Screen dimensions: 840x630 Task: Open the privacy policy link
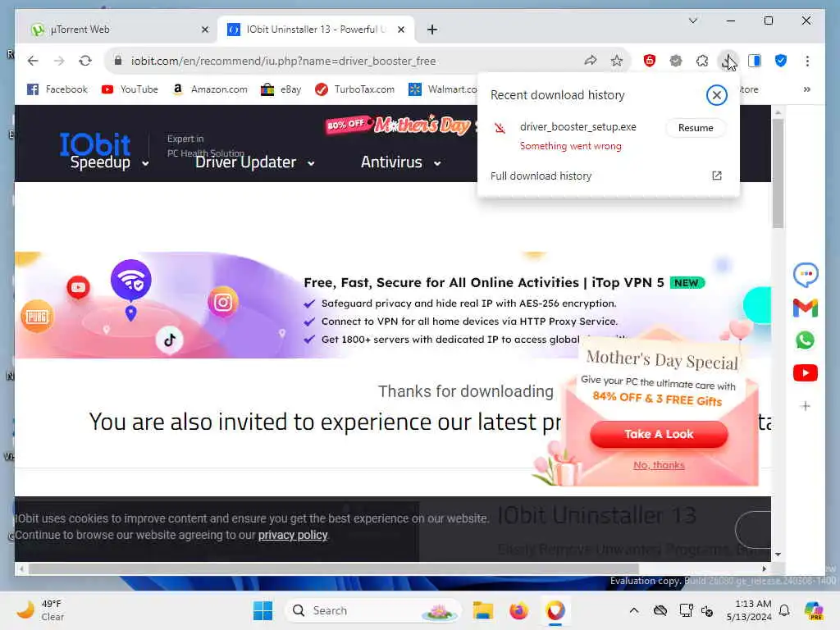pyautogui.click(x=293, y=535)
